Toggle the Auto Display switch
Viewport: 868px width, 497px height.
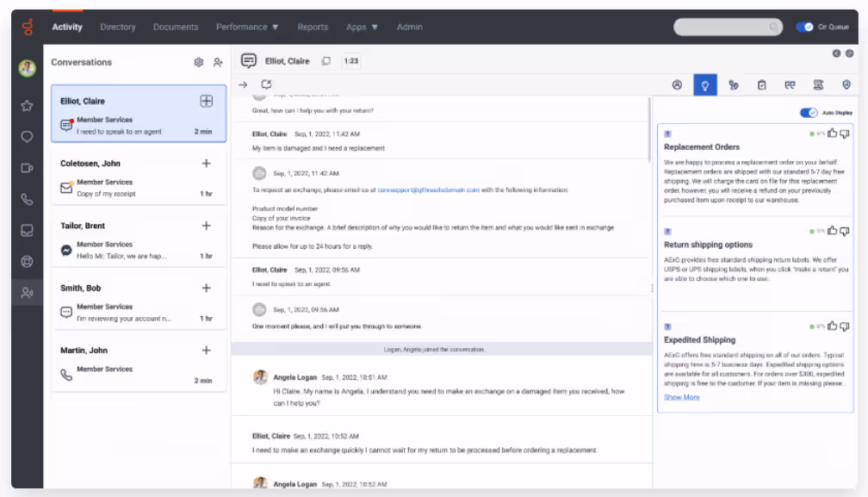809,112
